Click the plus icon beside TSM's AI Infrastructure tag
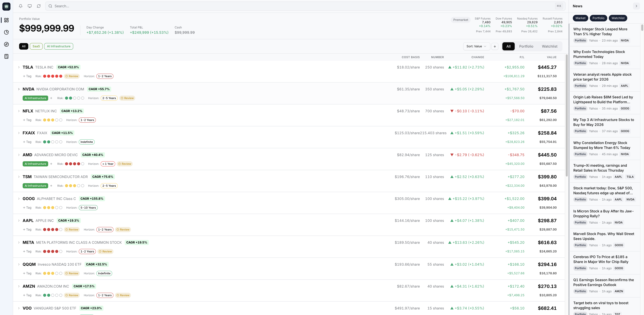 coord(51,186)
